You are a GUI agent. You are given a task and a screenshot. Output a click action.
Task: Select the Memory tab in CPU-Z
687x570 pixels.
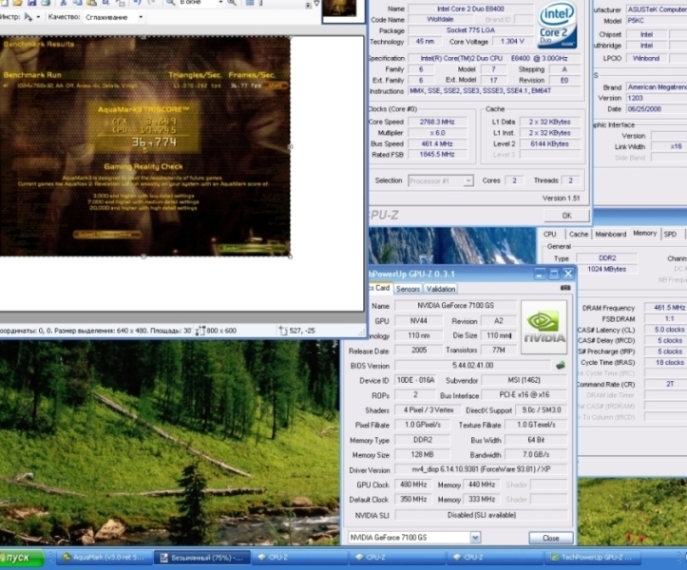pos(645,233)
